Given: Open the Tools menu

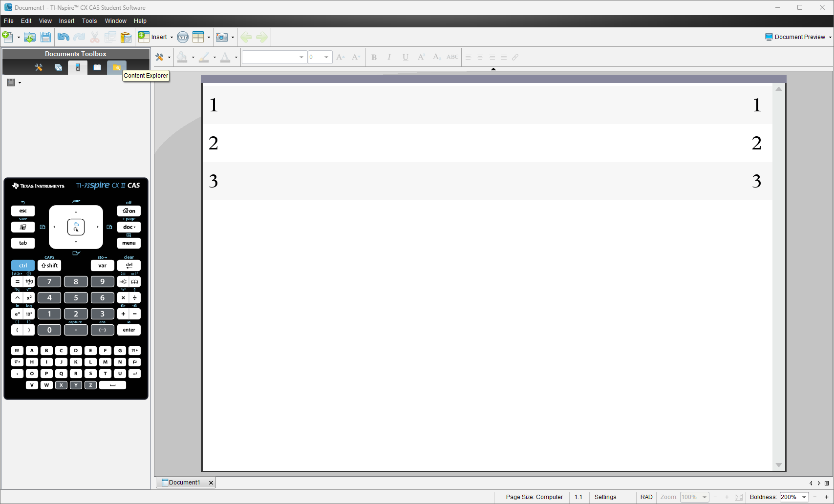Looking at the screenshot, I should coord(89,21).
